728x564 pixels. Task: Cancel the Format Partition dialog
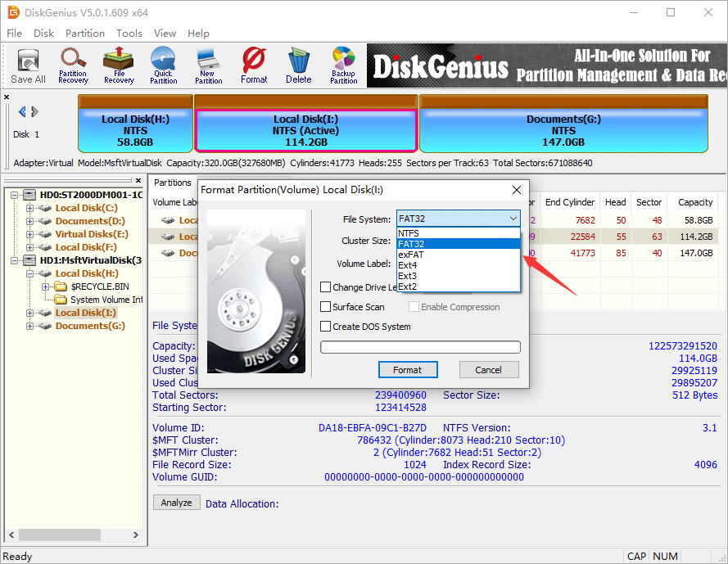[x=489, y=370]
